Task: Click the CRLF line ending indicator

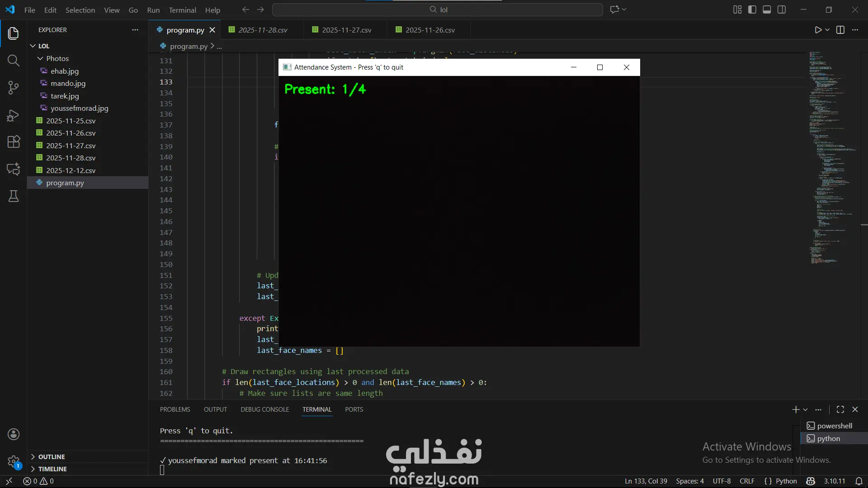Action: tap(747, 481)
